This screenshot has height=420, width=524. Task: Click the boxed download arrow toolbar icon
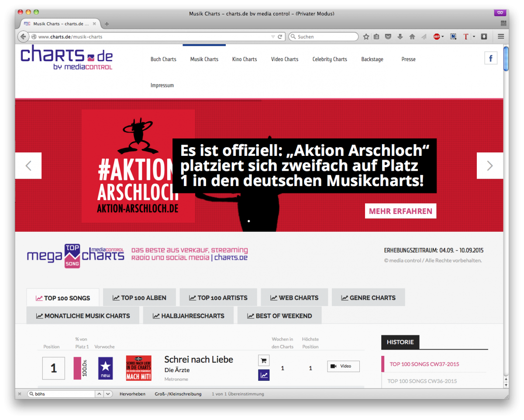click(x=484, y=37)
